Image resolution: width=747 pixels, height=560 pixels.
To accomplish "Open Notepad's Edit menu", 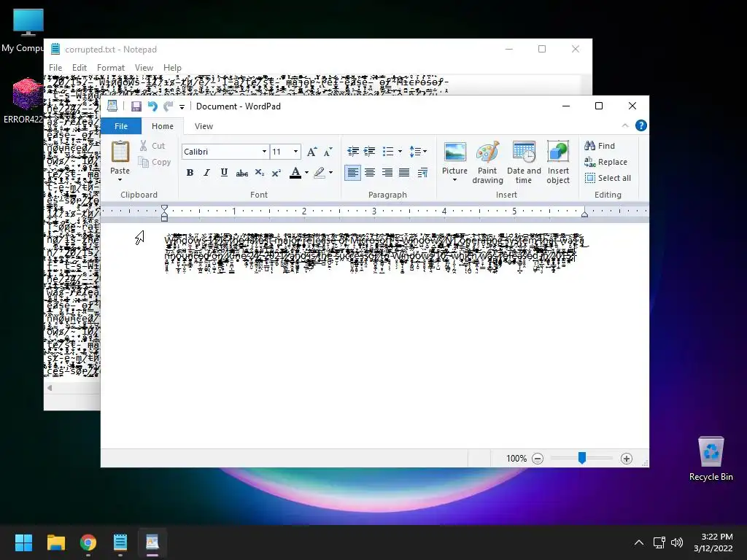I will [x=79, y=68].
